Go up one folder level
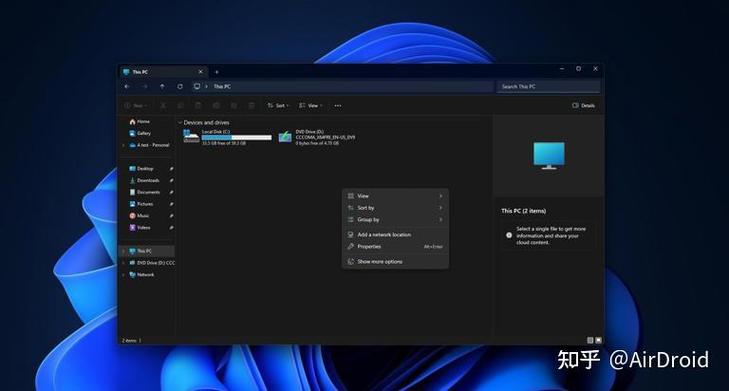The height and width of the screenshot is (391, 729). (x=162, y=86)
